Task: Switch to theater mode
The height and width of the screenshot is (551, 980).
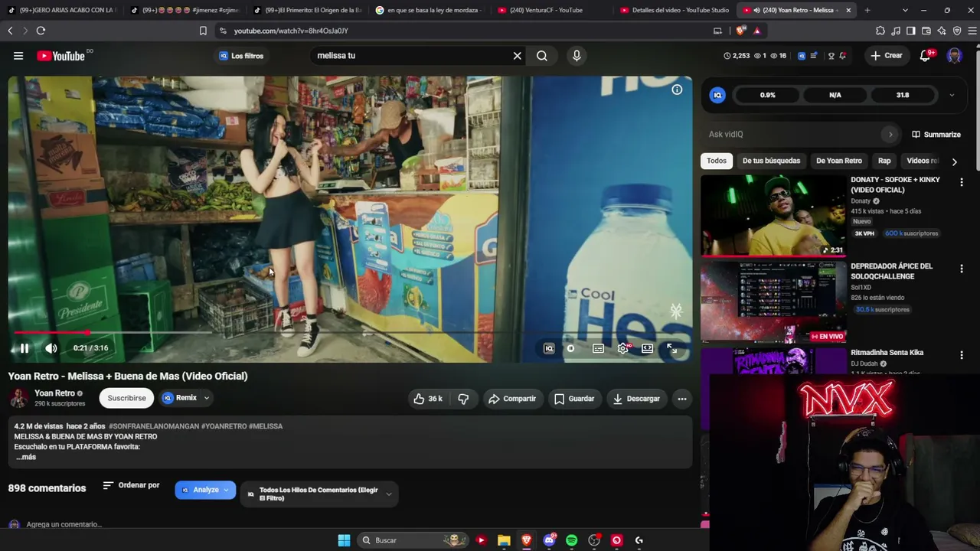Action: pyautogui.click(x=647, y=348)
